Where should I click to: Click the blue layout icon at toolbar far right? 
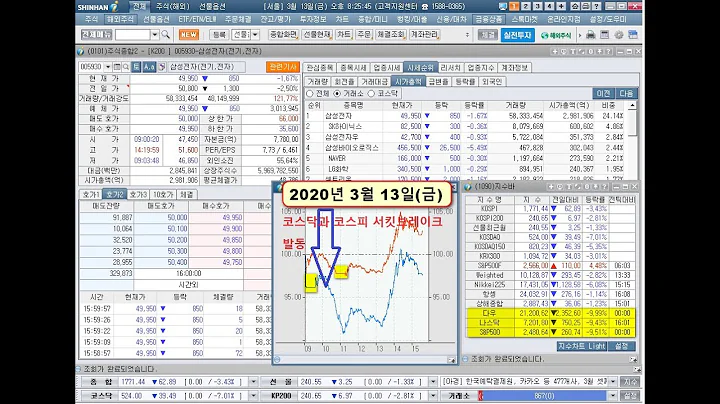coord(633,35)
